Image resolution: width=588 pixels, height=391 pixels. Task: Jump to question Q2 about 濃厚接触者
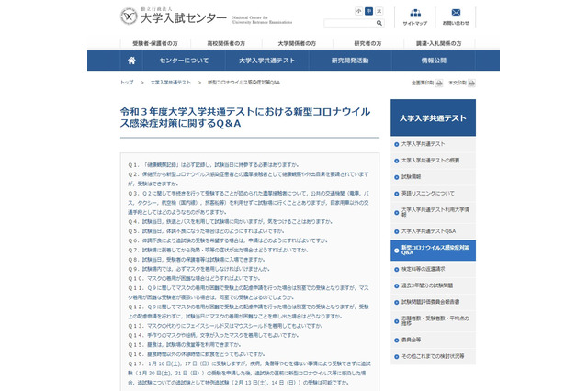pyautogui.click(x=248, y=179)
